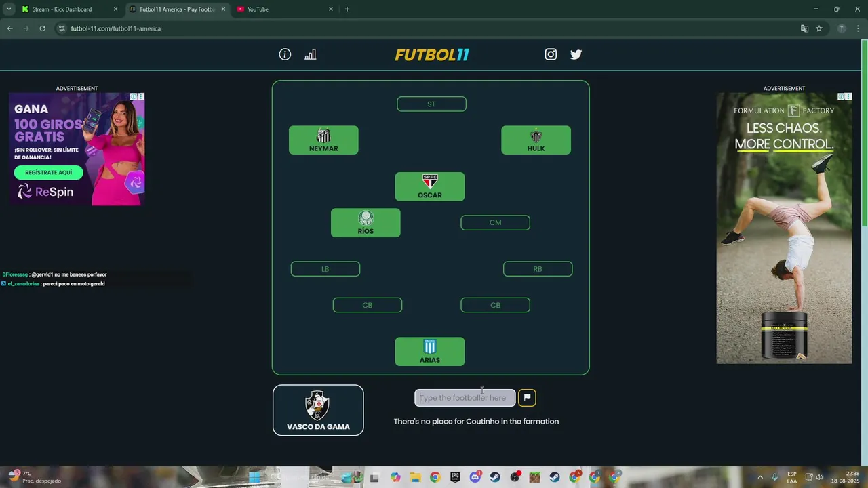
Task: Open the ReSpin advertisement banner
Action: 77,149
